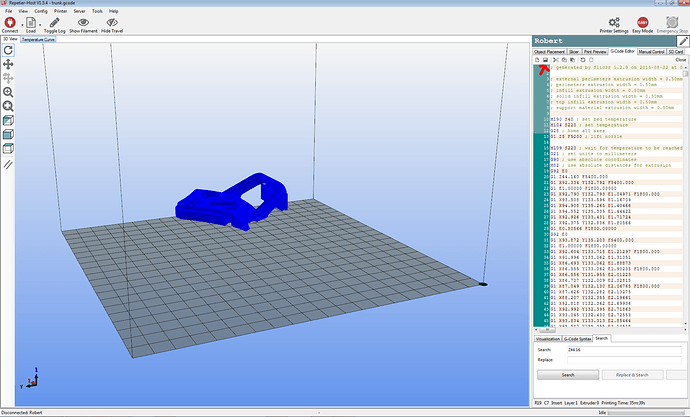Open the Object Placement tab

point(549,52)
